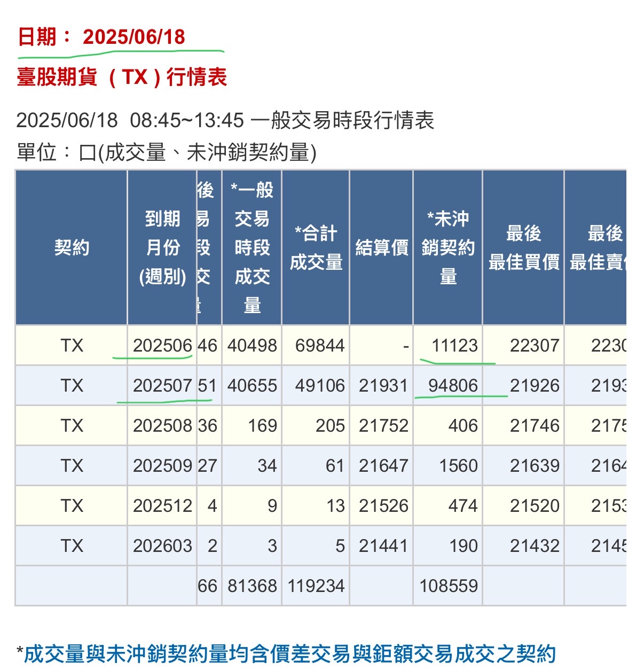Click the 21432 best bid cell
The image size is (644, 670).
[x=523, y=546]
